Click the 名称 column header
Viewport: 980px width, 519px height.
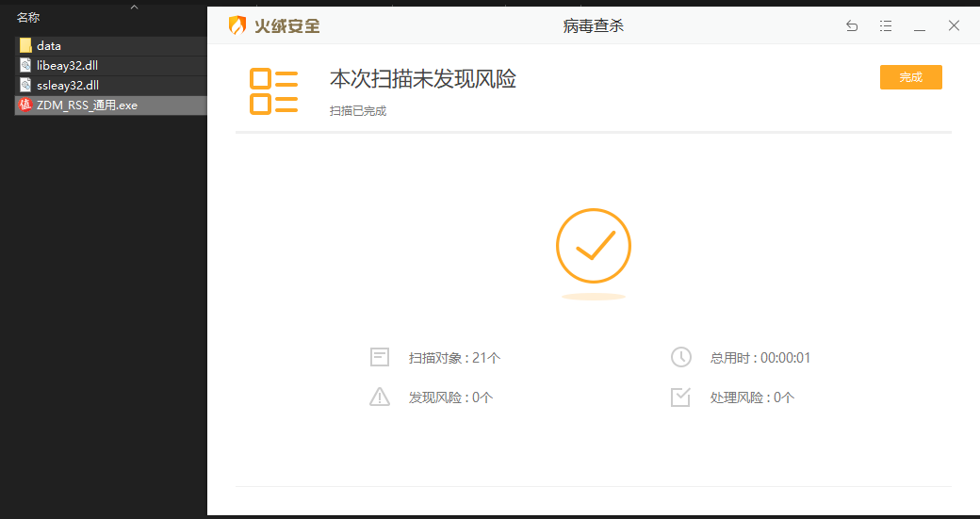pos(28,17)
